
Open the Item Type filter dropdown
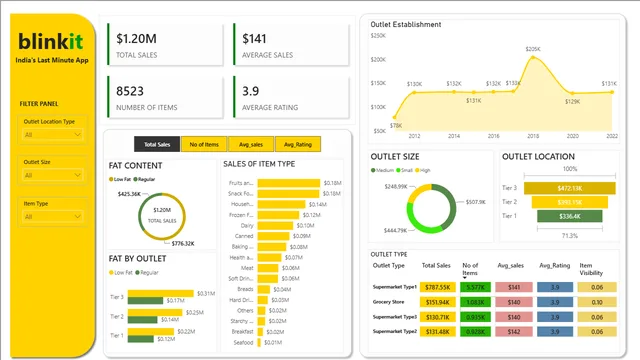[52, 217]
